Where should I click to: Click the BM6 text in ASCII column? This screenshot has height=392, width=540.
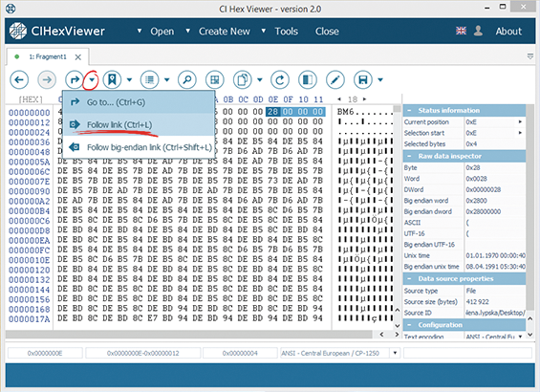pos(345,112)
